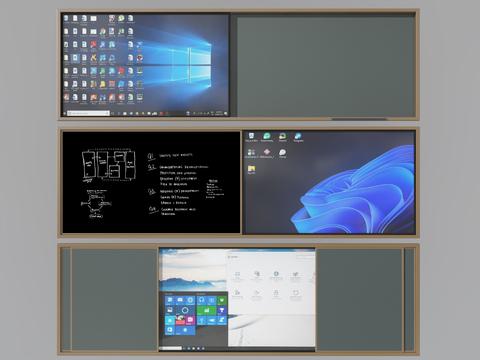Open Devices category in Settings window

pyautogui.click(x=257, y=277)
